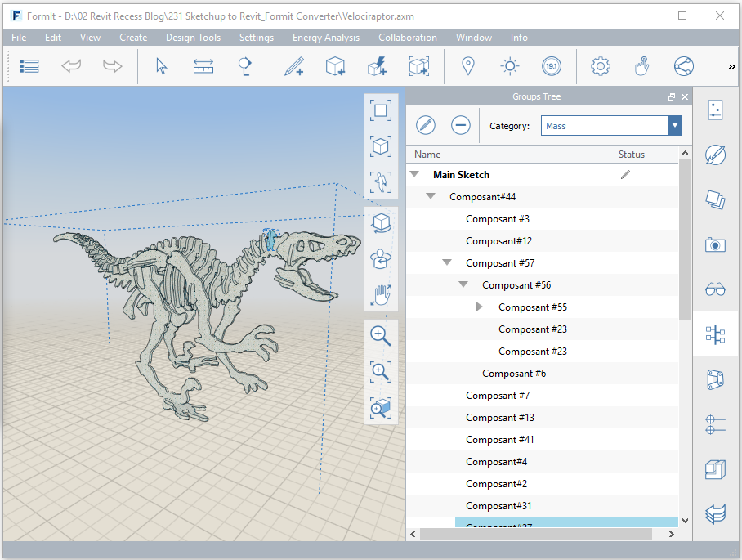Screen dimensions: 742x560
Task: Click the Layers panel icon in right sidebar
Action: click(x=715, y=199)
